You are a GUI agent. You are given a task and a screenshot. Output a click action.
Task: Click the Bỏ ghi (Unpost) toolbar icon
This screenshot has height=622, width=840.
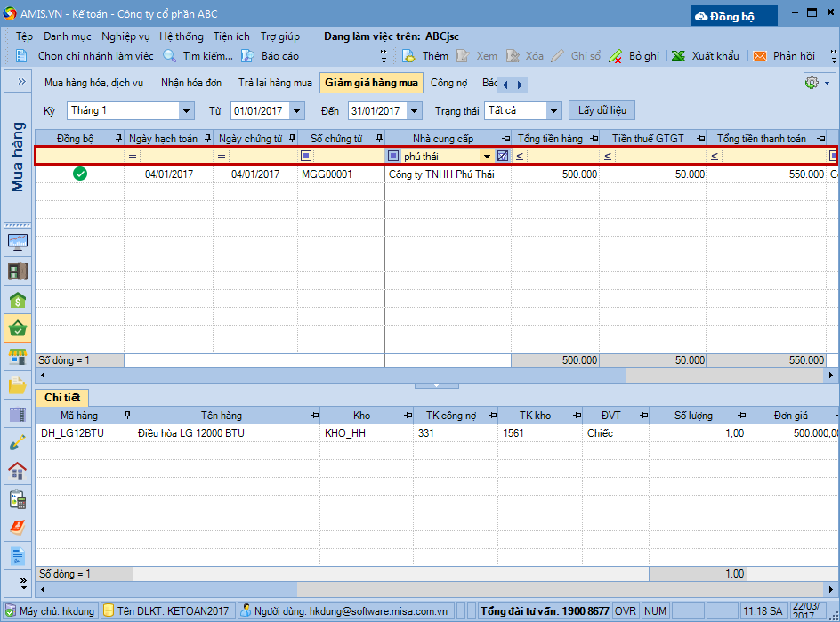[x=616, y=56]
